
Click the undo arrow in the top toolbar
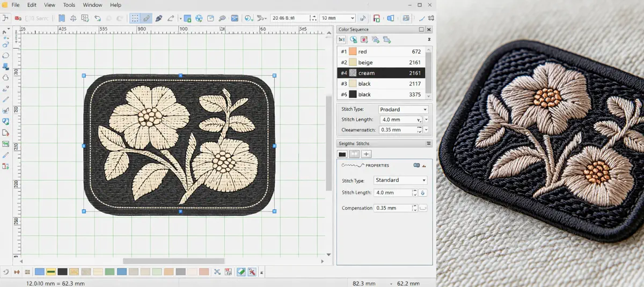tap(98, 18)
